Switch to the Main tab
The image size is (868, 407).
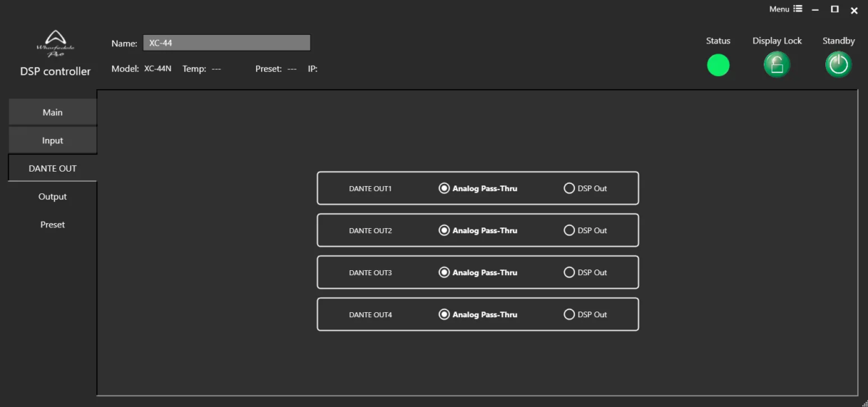[52, 112]
